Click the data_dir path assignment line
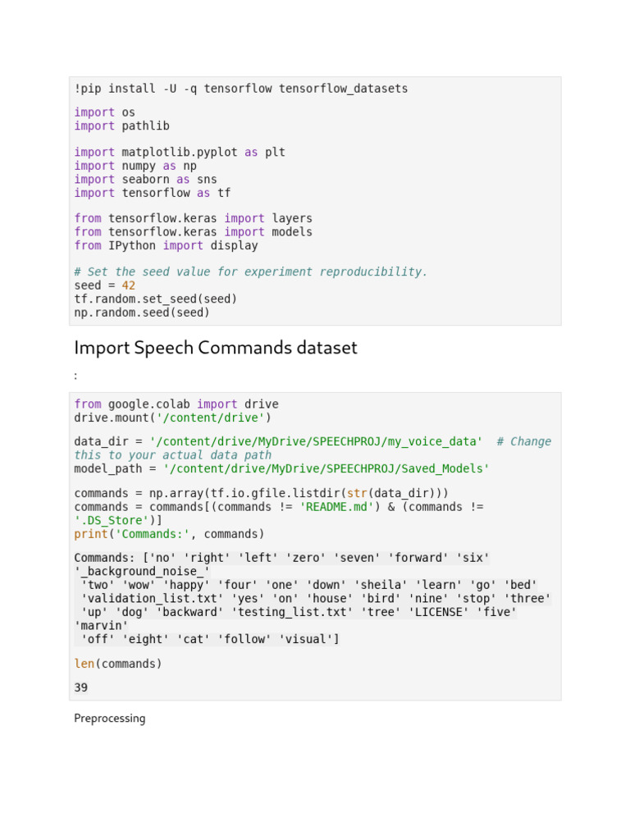This screenshot has width=630, height=840. coord(277,441)
